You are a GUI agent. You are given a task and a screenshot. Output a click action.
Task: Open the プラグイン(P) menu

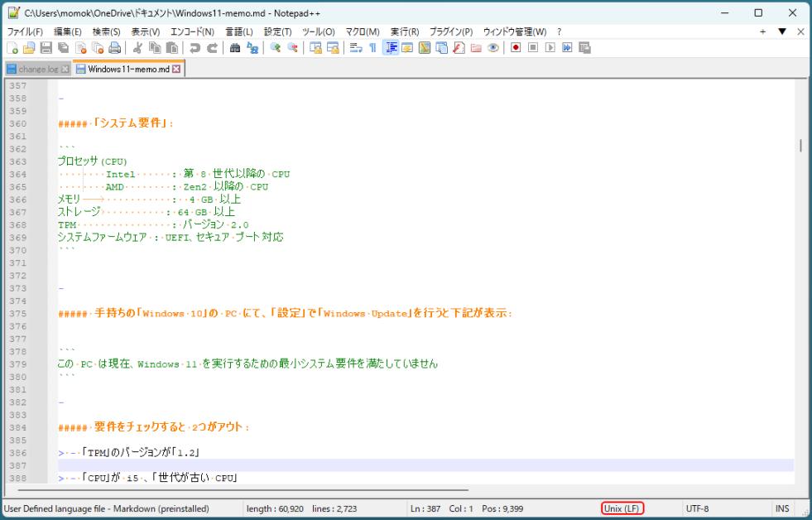click(451, 32)
